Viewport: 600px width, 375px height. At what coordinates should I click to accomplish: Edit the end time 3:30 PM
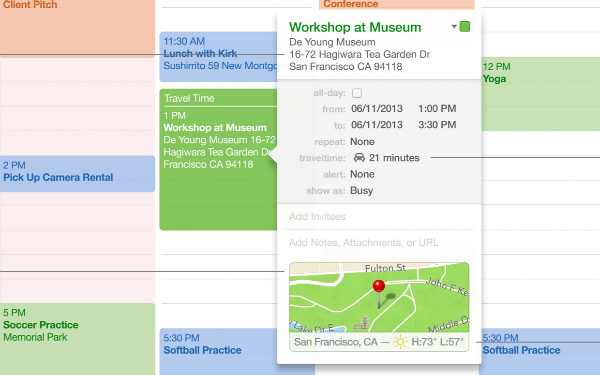click(x=437, y=125)
